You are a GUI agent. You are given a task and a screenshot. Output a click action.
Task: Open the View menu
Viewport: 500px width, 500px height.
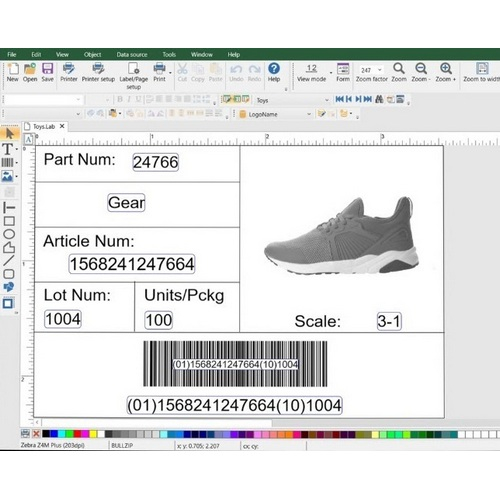(62, 54)
